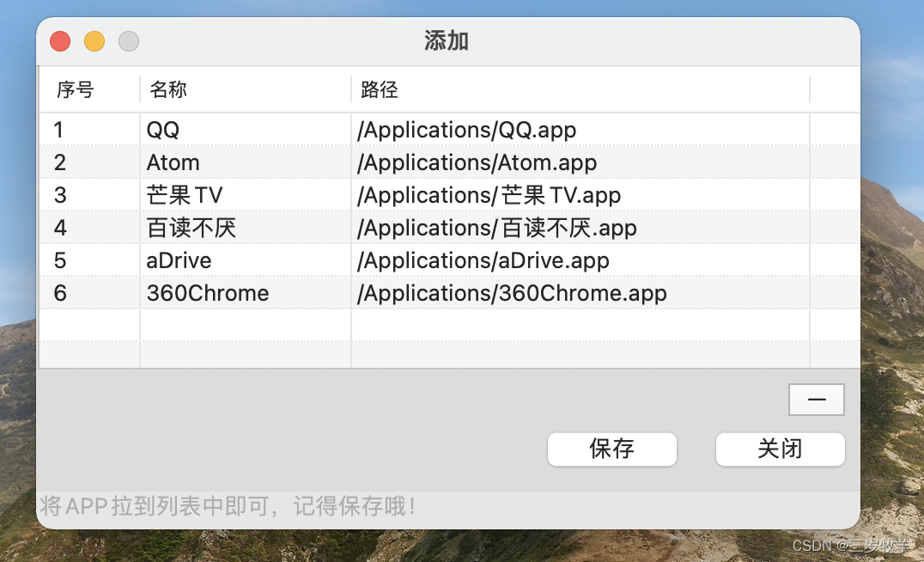Highlight the 360Chrome row

coord(208,293)
